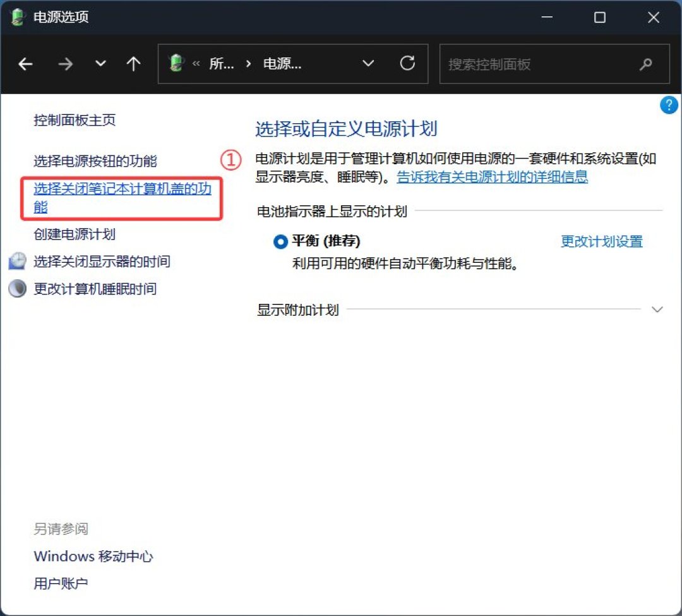The image size is (682, 616).
Task: Open help with blue question mark
Action: point(669,105)
